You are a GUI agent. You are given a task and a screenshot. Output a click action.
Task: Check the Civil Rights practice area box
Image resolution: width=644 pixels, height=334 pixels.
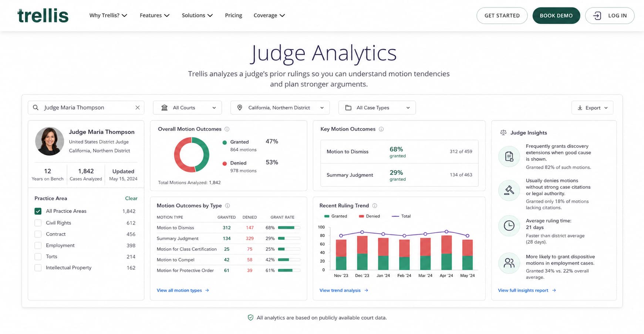(x=38, y=223)
